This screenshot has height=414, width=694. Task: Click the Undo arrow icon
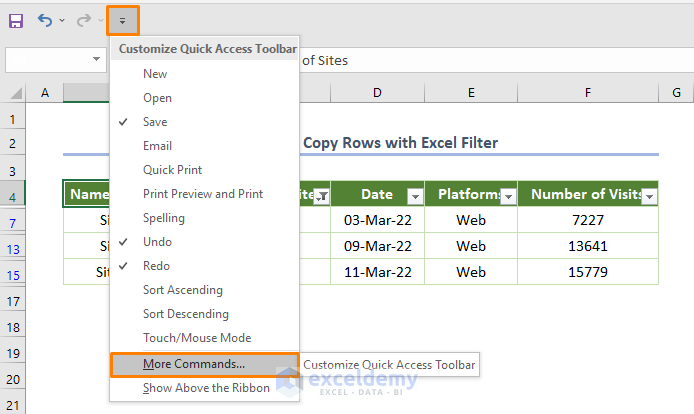[45, 20]
